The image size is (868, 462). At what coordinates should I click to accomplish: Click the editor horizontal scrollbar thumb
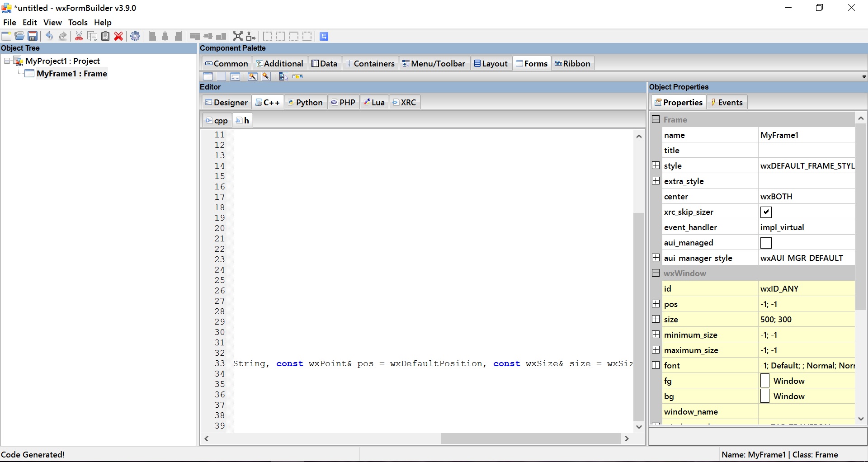point(531,438)
